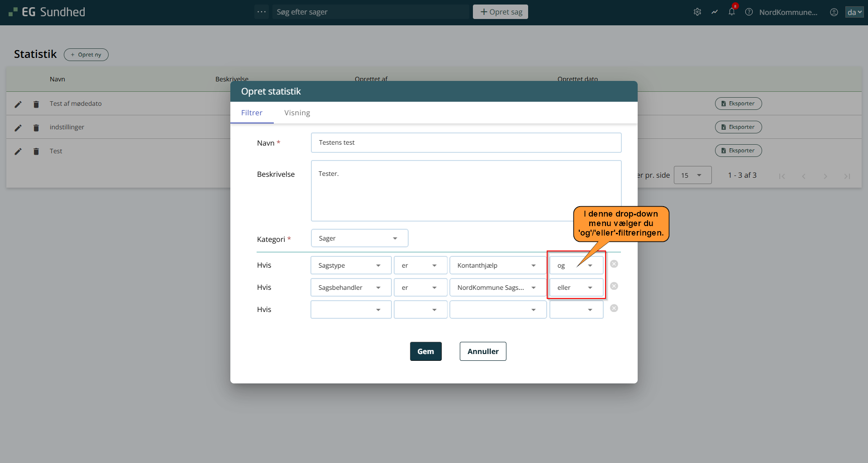The width and height of the screenshot is (868, 463).
Task: Expand the Kategori dropdown showing Sager
Action: coord(359,238)
